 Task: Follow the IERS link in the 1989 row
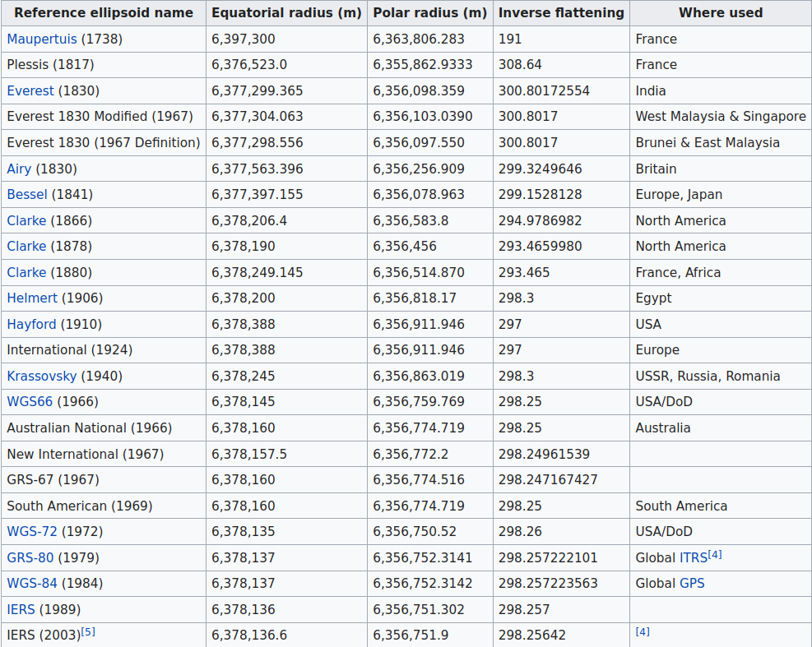pos(21,610)
